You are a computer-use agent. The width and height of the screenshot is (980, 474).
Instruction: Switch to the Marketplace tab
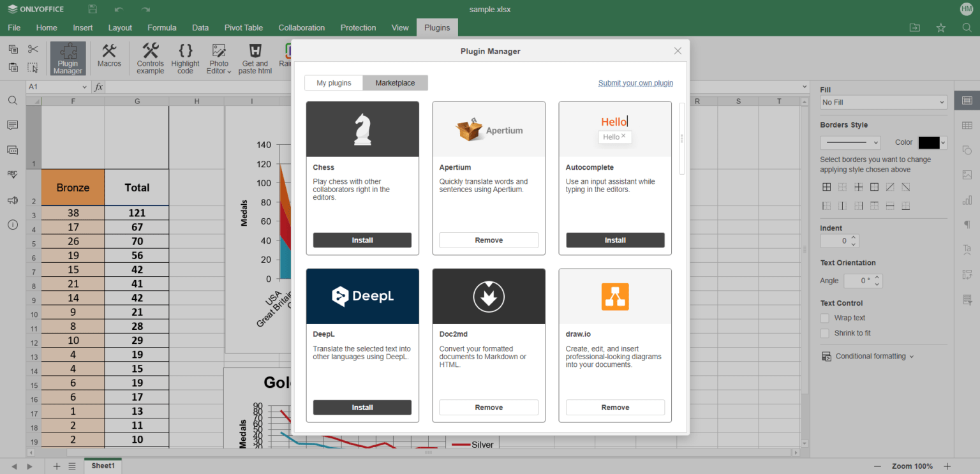395,82
